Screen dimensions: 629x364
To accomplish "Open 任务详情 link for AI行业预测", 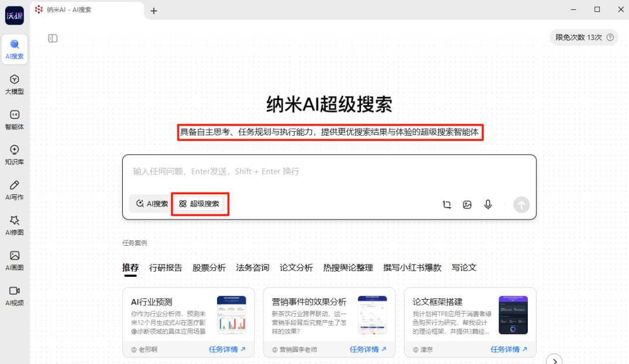I will (227, 349).
